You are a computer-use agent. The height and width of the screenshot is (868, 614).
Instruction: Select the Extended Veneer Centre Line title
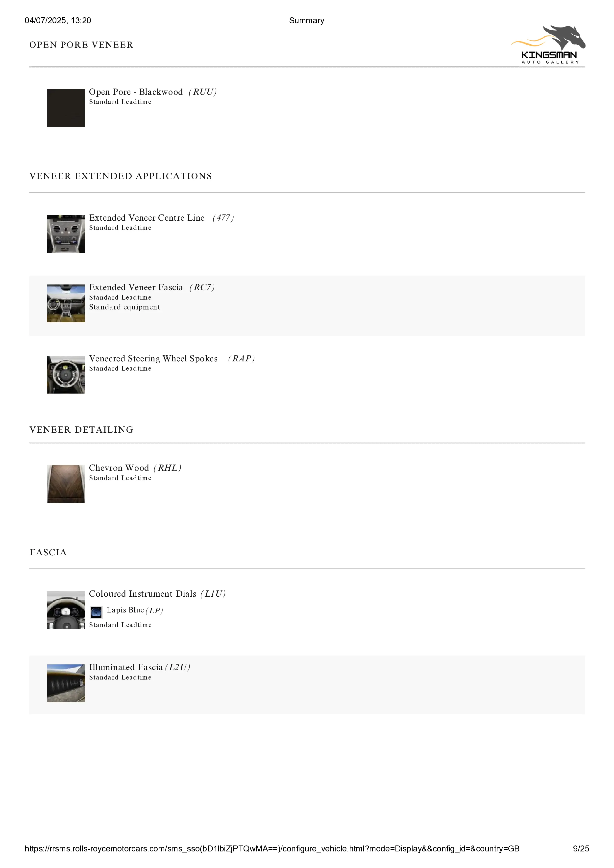(x=147, y=218)
